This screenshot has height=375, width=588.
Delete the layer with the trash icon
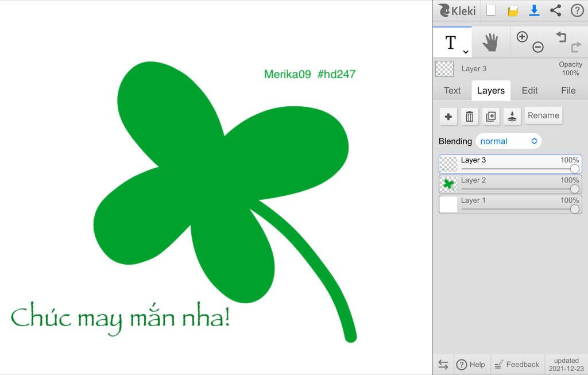click(470, 117)
